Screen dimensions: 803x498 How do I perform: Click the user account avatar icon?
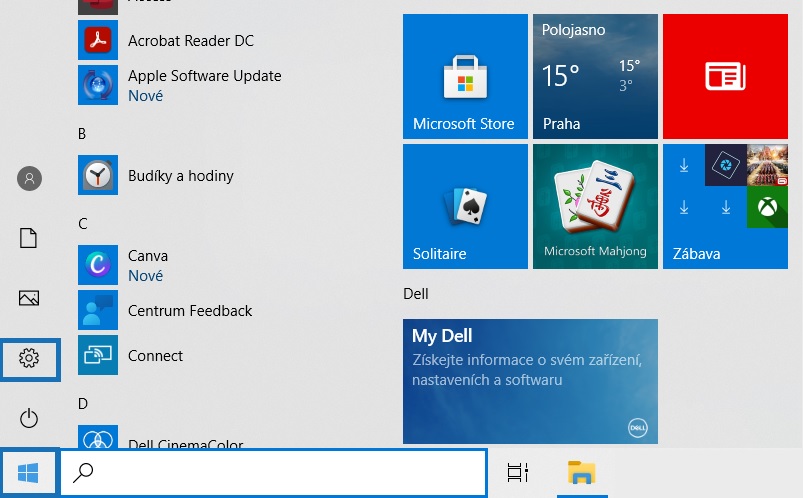(x=29, y=178)
